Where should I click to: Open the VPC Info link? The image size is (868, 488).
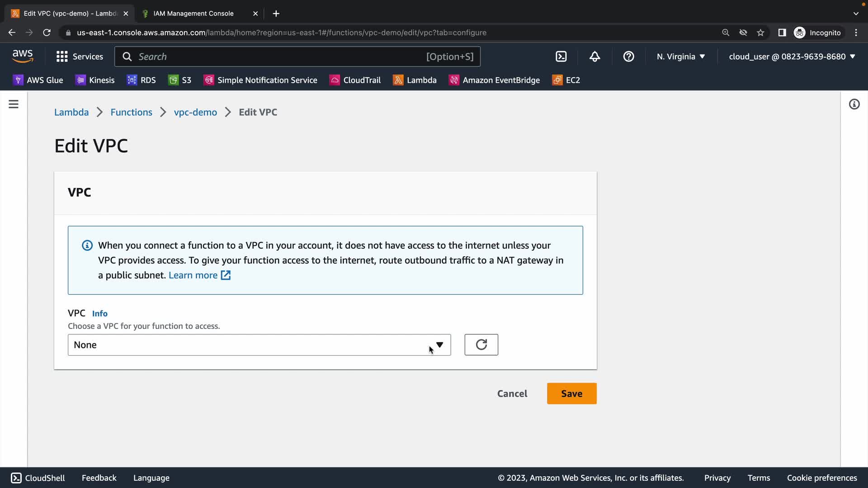point(99,314)
